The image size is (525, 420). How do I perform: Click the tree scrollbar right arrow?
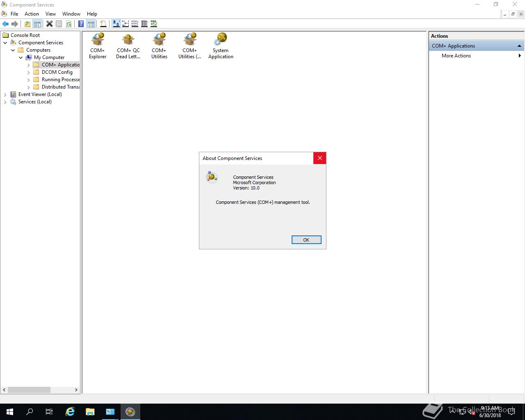click(x=76, y=390)
